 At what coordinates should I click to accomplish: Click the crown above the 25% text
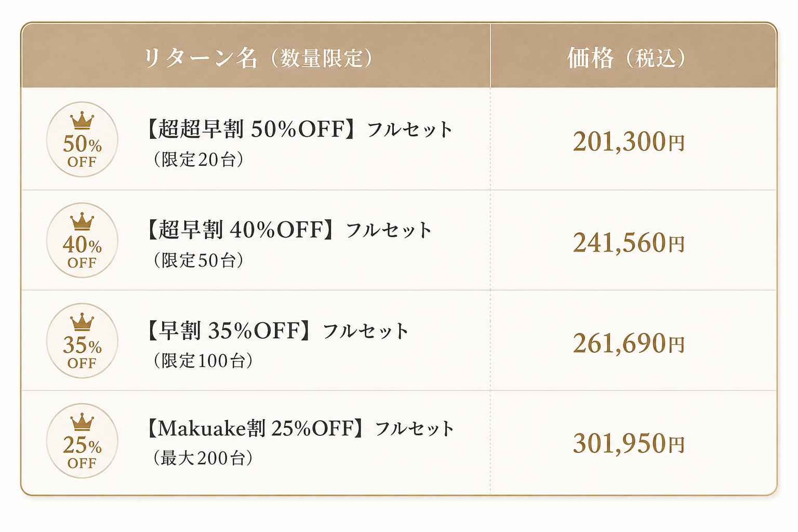coord(82,422)
